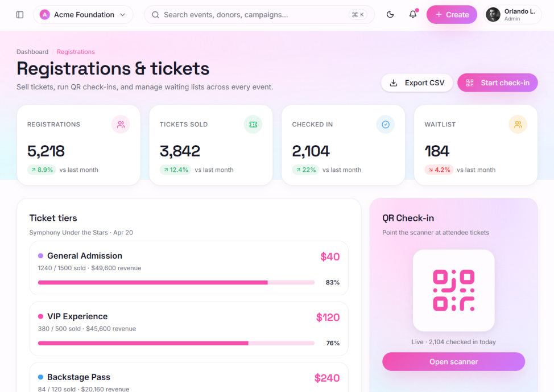
Task: Start check-in with the pink button
Action: click(x=498, y=82)
